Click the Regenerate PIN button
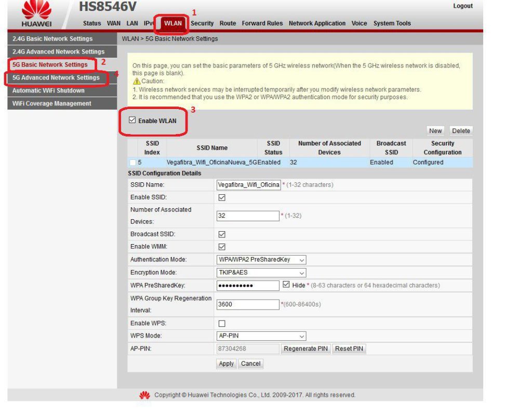 pyautogui.click(x=305, y=349)
